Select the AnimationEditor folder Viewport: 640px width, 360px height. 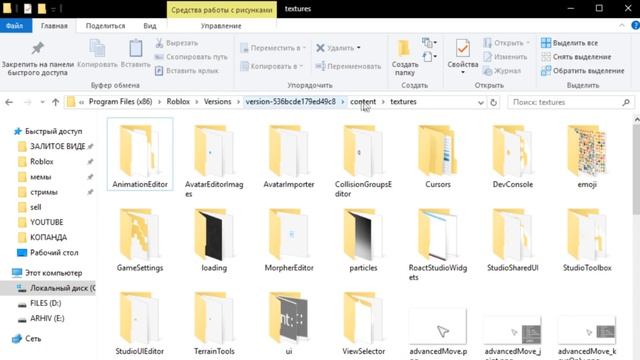tap(140, 154)
